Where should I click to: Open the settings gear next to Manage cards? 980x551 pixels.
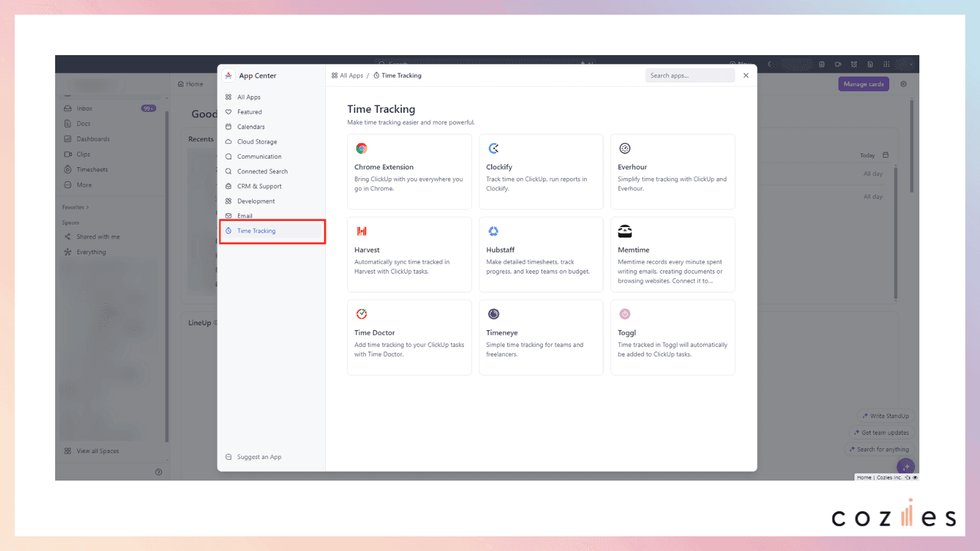(903, 84)
